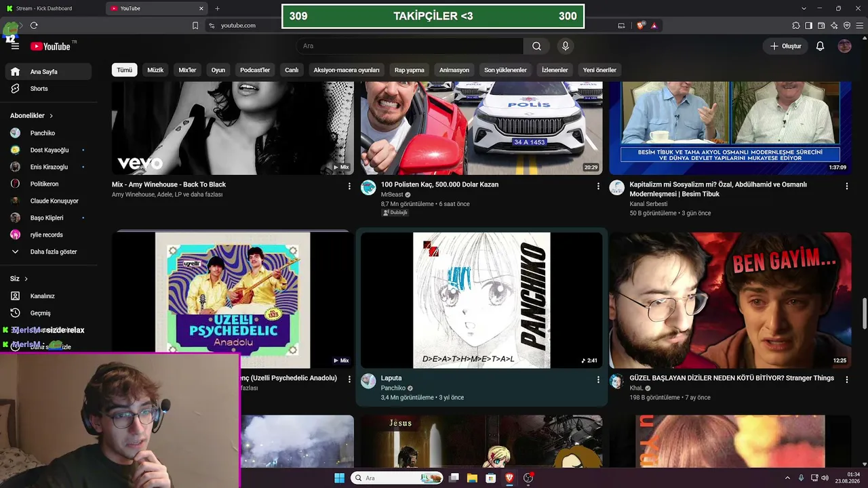Open Ana Sayfa in the sidebar
The height and width of the screenshot is (488, 868).
(x=48, y=72)
